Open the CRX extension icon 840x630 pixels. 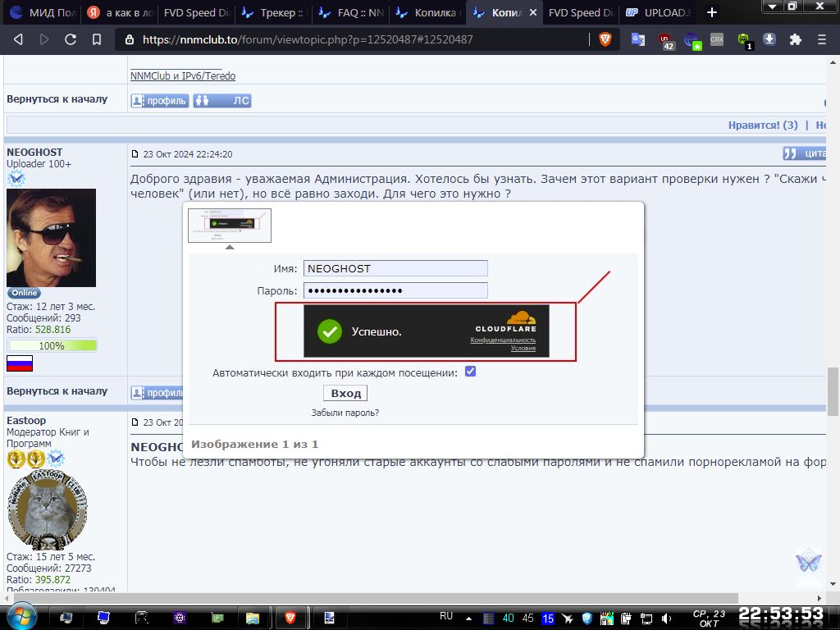(717, 39)
